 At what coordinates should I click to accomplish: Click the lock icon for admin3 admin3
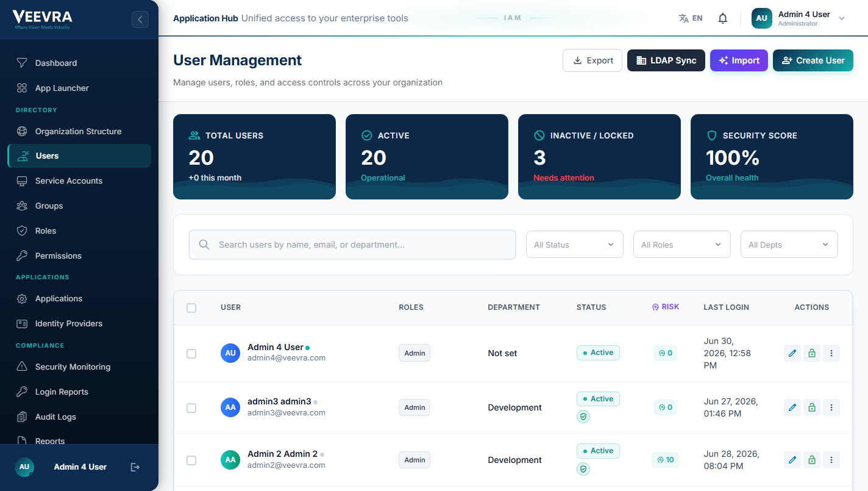click(812, 407)
